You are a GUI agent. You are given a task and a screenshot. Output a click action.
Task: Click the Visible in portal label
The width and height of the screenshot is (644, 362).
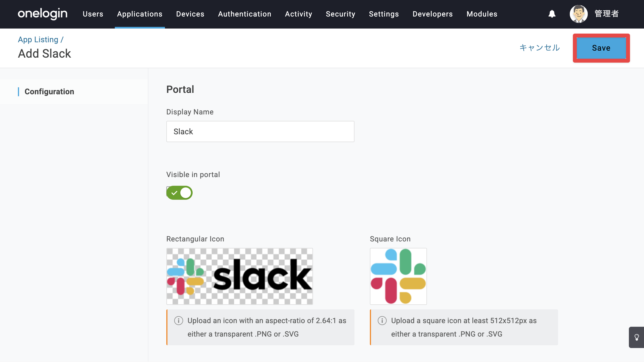(193, 175)
